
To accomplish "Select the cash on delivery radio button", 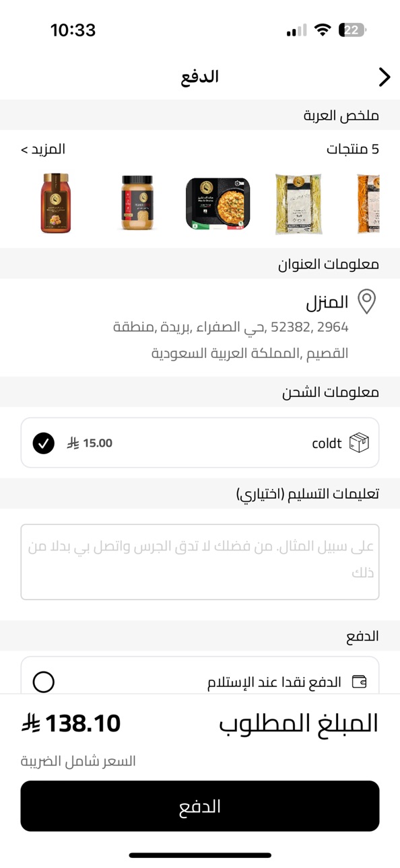I will pyautogui.click(x=44, y=682).
